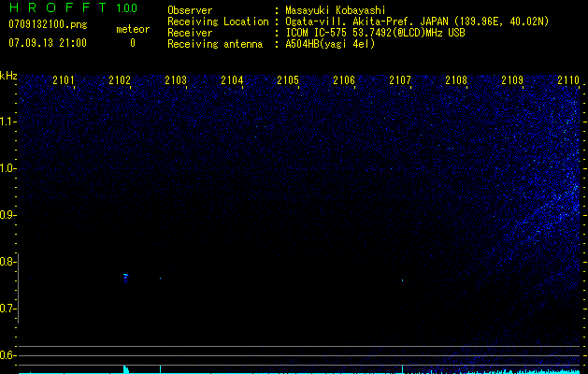
Task: Click the 2105 time axis marker
Action: pos(288,79)
